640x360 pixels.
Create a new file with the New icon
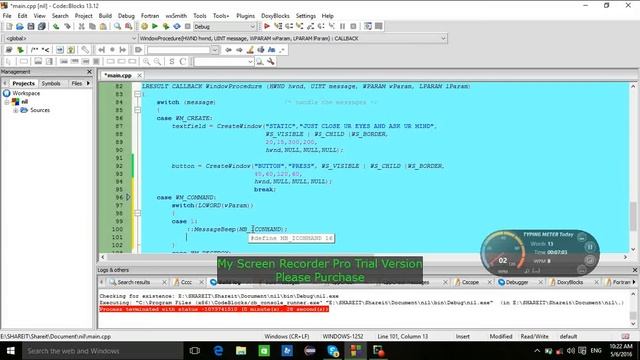pos(9,27)
